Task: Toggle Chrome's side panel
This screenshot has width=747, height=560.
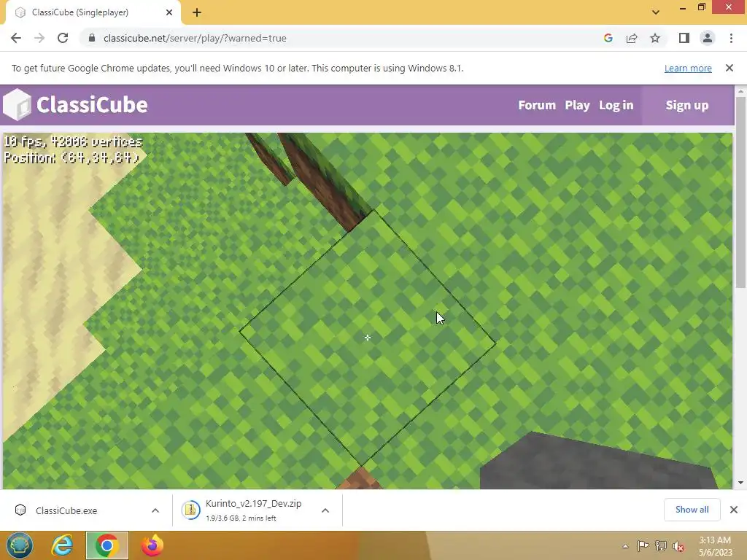Action: point(684,38)
